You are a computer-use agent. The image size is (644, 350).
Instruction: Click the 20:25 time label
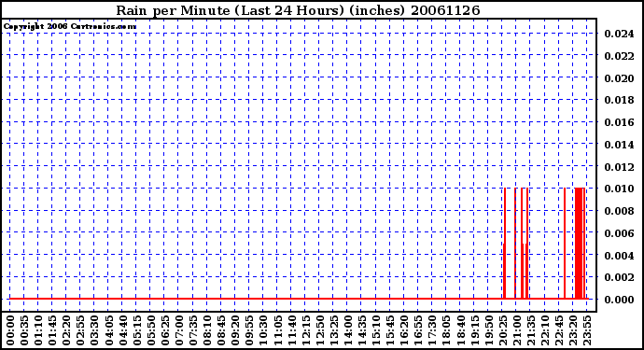(x=502, y=330)
